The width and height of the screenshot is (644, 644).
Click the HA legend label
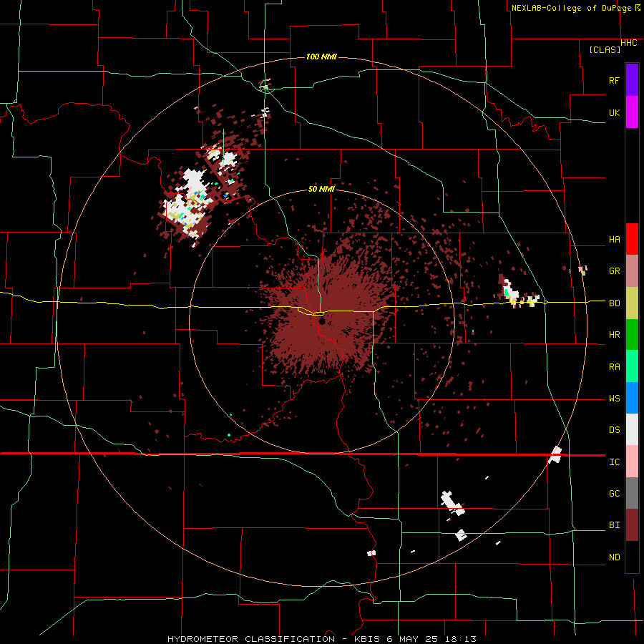point(615,240)
